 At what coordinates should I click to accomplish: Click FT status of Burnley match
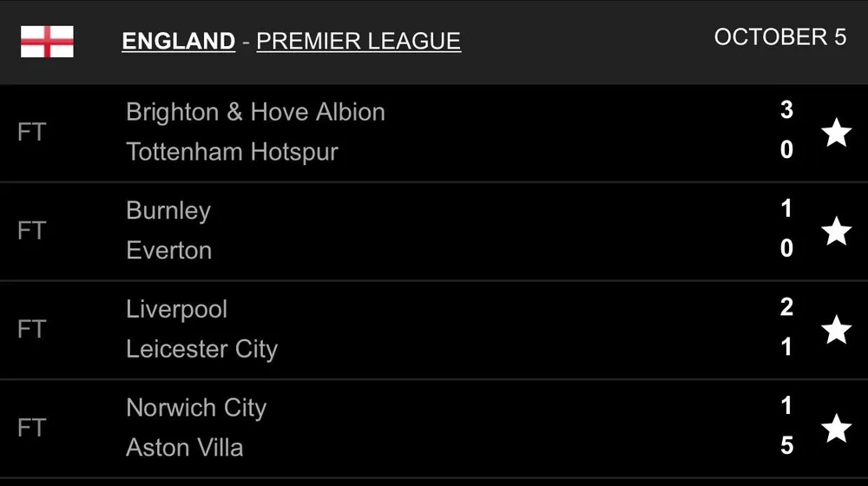click(x=31, y=232)
